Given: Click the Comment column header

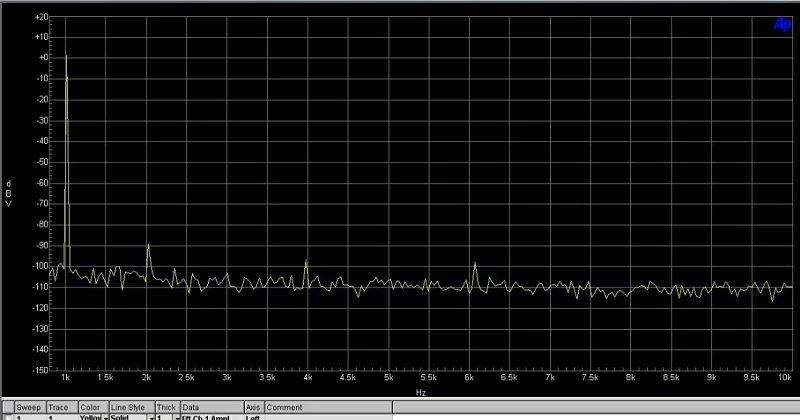Looking at the screenshot, I should pyautogui.click(x=284, y=407).
